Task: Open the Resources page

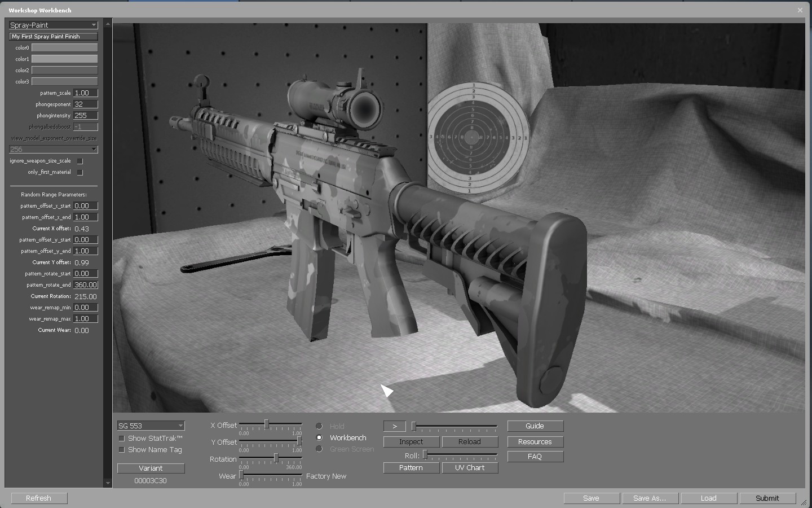Action: click(535, 442)
